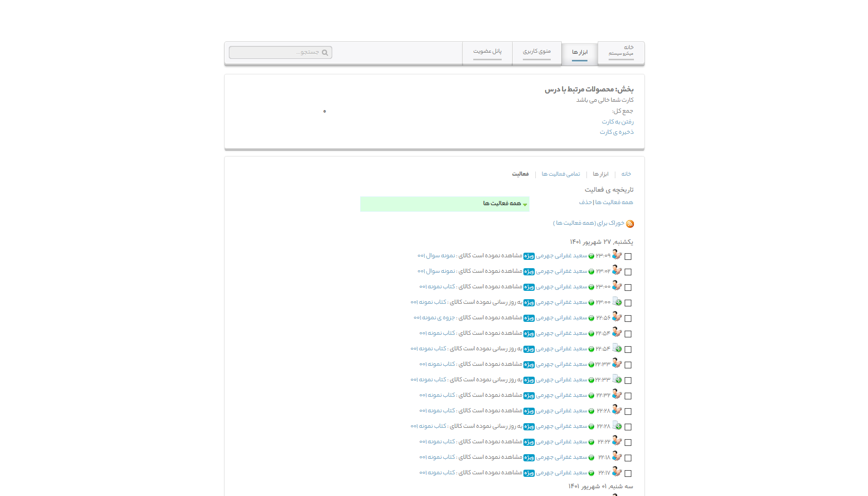
Task: Expand the green همه فعالیت ها dropdown
Action: (x=445, y=204)
